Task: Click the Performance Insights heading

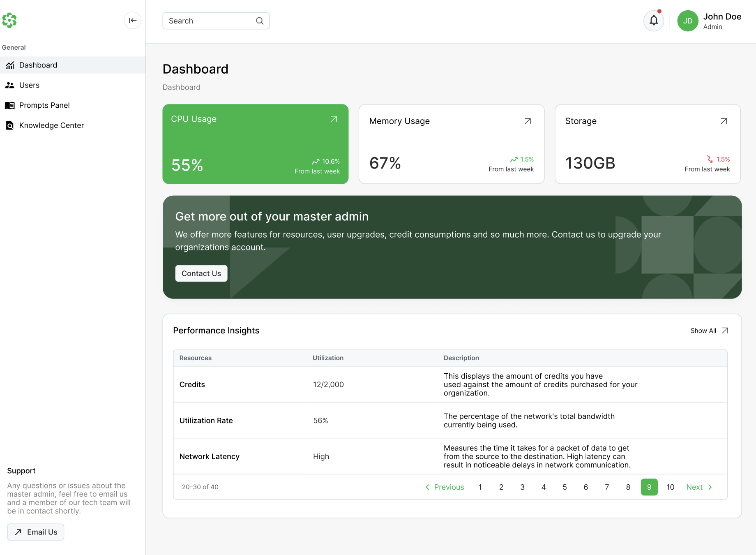Action: click(x=216, y=331)
